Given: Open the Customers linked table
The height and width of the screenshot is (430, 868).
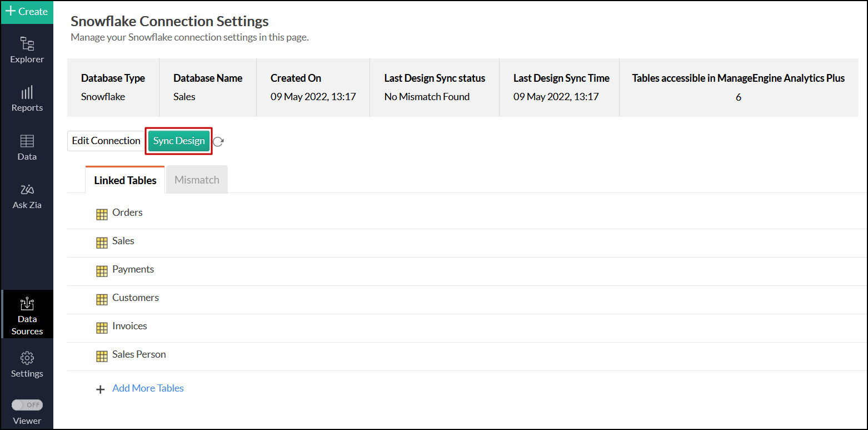Looking at the screenshot, I should 135,298.
